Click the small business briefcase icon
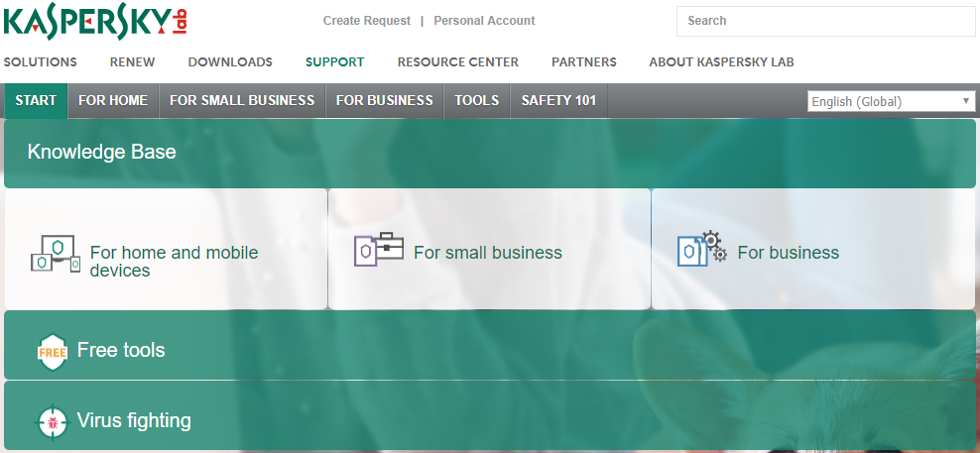 pos(379,250)
